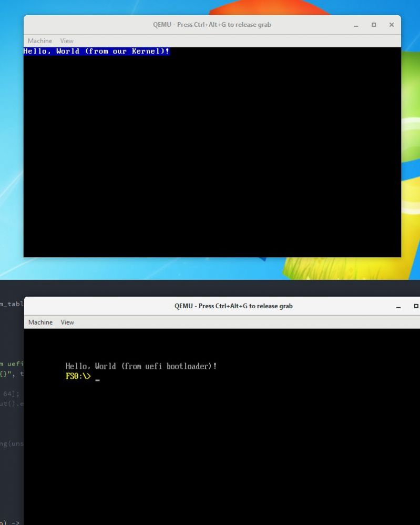Image resolution: width=420 pixels, height=525 pixels.
Task: Click the yellow FS0:\> shell prompt
Action: pyautogui.click(x=78, y=376)
